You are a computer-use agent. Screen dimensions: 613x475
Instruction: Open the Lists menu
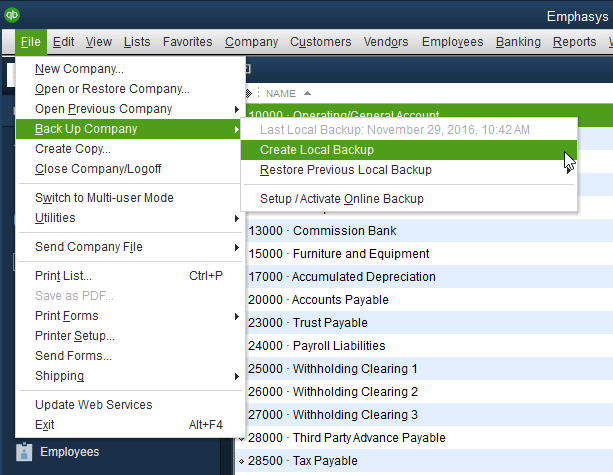click(137, 42)
